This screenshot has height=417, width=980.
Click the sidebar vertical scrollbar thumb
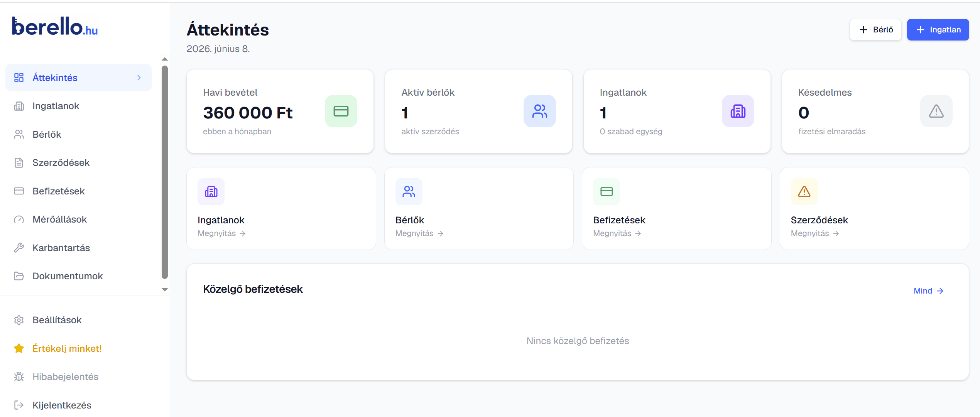(165, 172)
